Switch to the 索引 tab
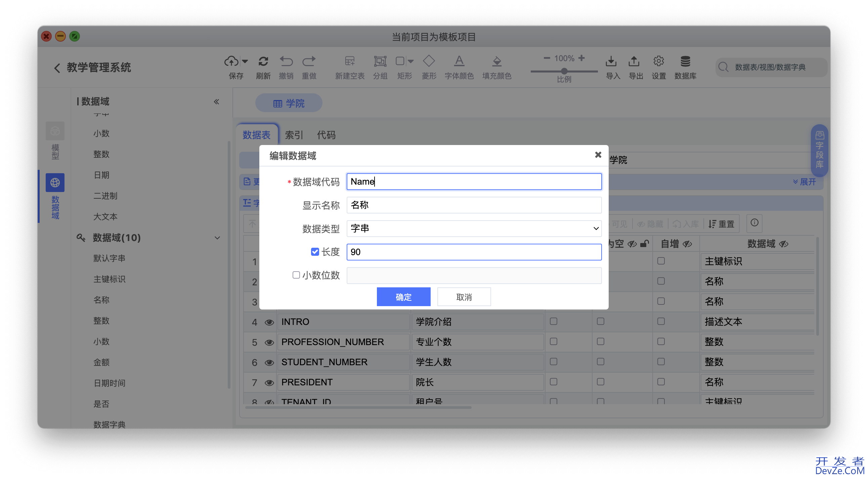 pos(294,135)
